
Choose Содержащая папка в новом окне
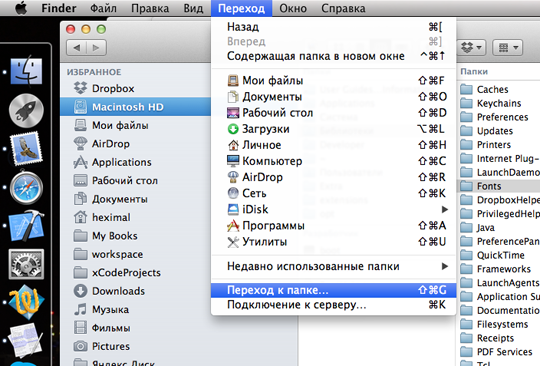tap(333, 56)
